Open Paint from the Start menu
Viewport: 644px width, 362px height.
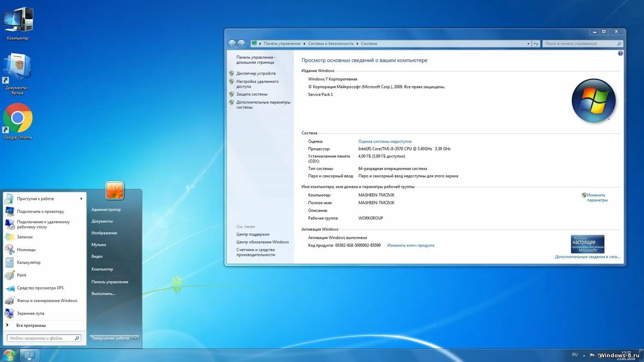click(x=21, y=275)
